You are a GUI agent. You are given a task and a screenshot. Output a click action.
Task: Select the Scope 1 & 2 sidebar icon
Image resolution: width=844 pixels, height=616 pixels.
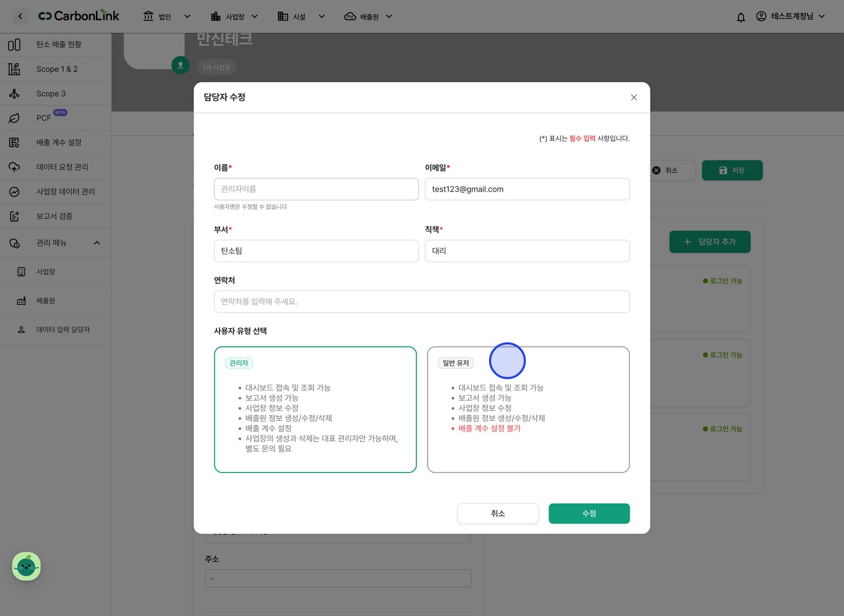[x=14, y=69]
